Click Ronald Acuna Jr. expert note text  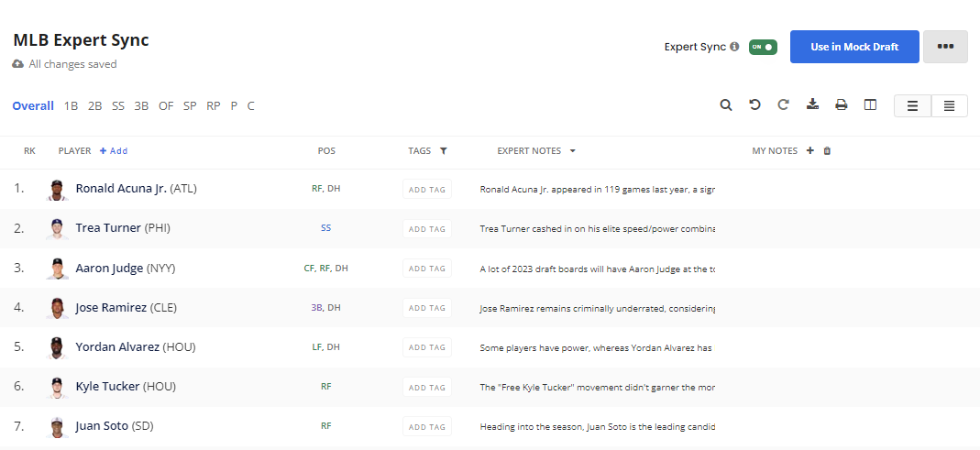click(598, 189)
